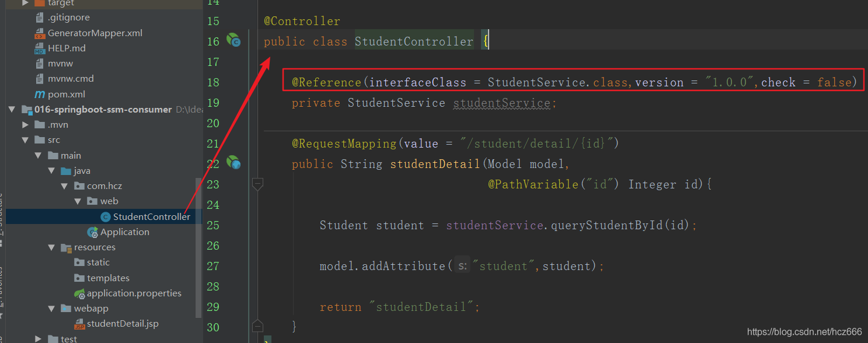Image resolution: width=868 pixels, height=343 pixels.
Task: Open the HELP.md file
Action: click(67, 48)
